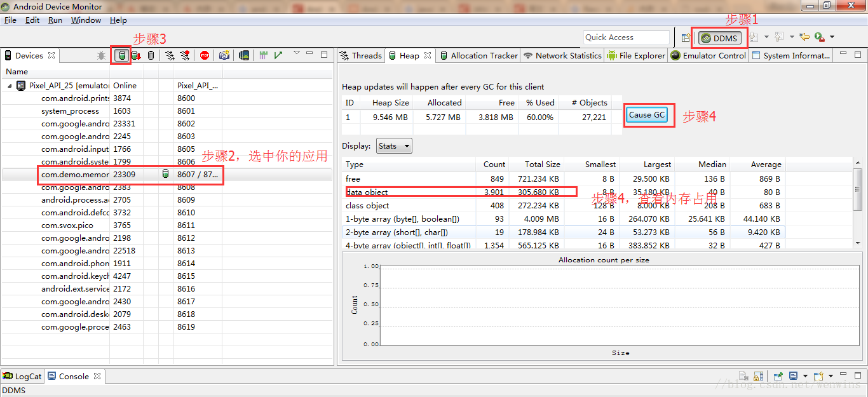Image resolution: width=868 pixels, height=397 pixels.
Task: Open the Edit menu
Action: [x=32, y=20]
